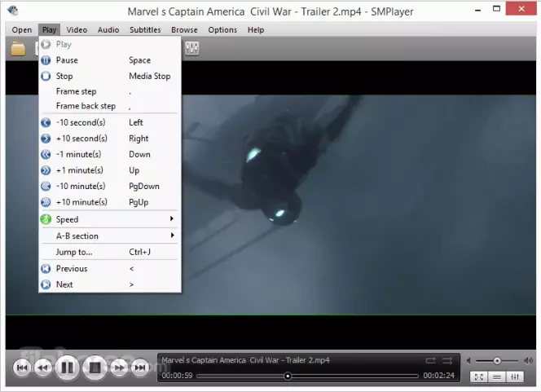Open the Help menu

coord(256,30)
